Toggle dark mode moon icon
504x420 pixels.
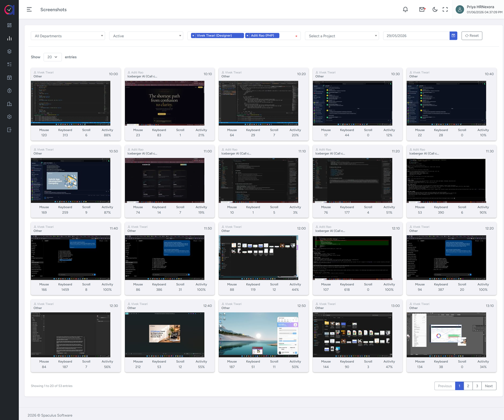[x=435, y=9]
